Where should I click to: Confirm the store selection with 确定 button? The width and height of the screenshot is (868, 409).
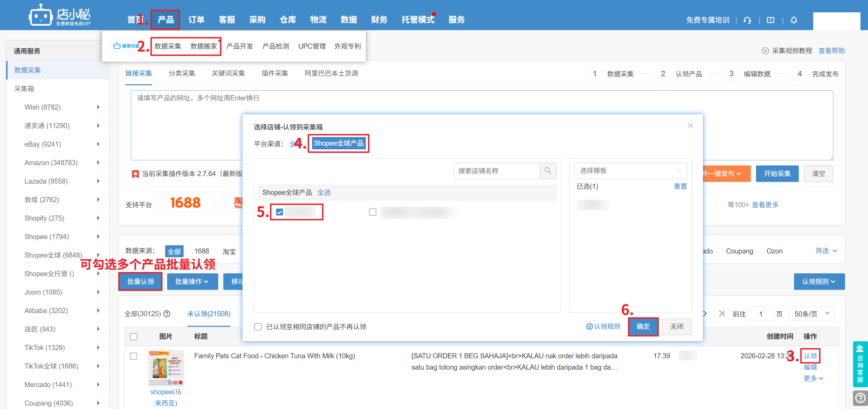point(643,326)
